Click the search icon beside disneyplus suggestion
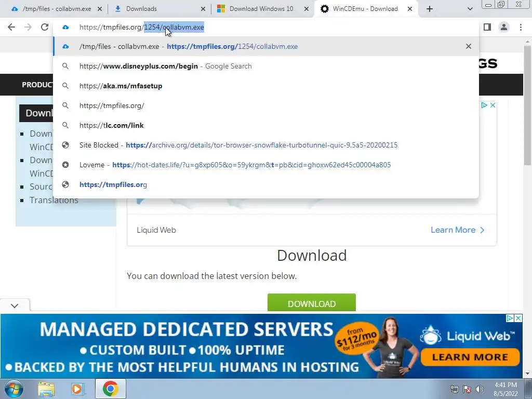This screenshot has height=399, width=532. 65,66
